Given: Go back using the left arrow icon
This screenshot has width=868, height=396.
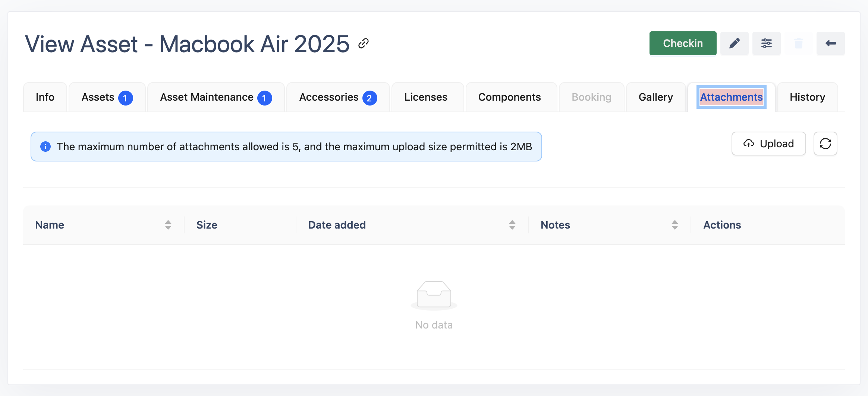Looking at the screenshot, I should pyautogui.click(x=830, y=44).
